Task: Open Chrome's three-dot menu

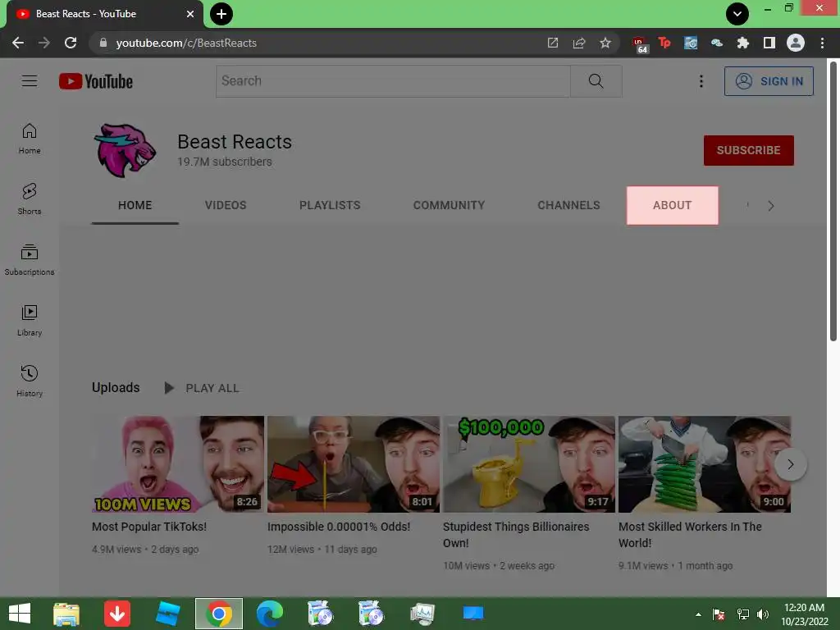Action: (x=822, y=43)
